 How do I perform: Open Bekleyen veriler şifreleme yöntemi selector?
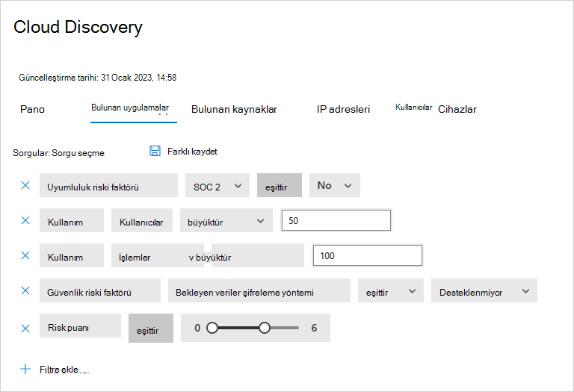pos(259,290)
